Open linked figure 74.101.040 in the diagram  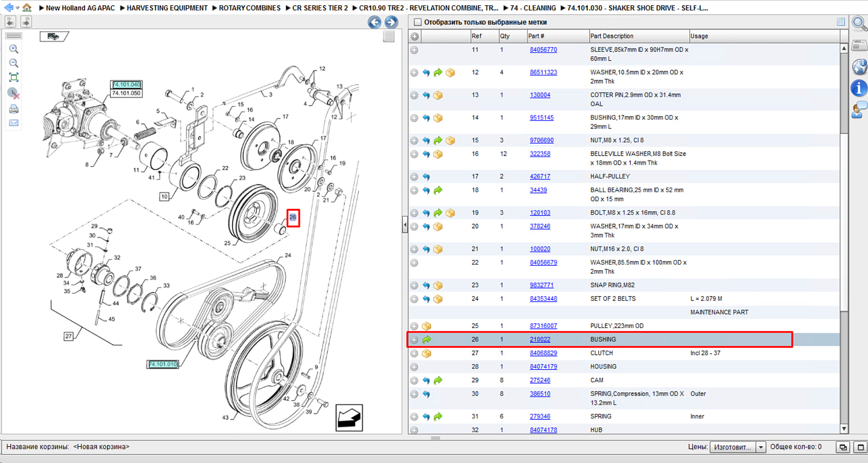[x=127, y=84]
